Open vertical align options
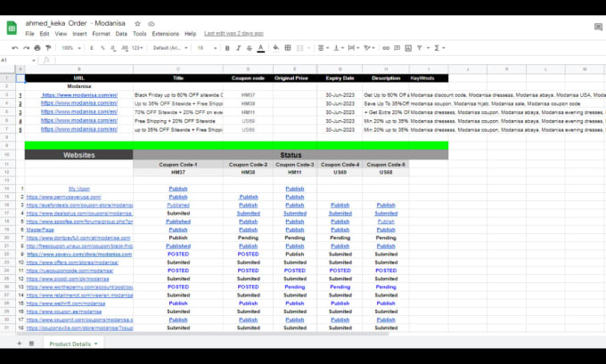This screenshot has width=606, height=364. [339, 48]
